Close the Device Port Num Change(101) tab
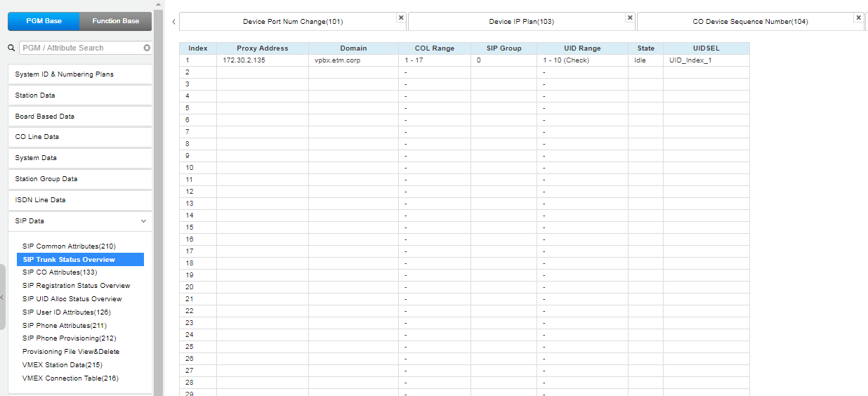Viewport: 868px width, 396px height. pos(401,18)
